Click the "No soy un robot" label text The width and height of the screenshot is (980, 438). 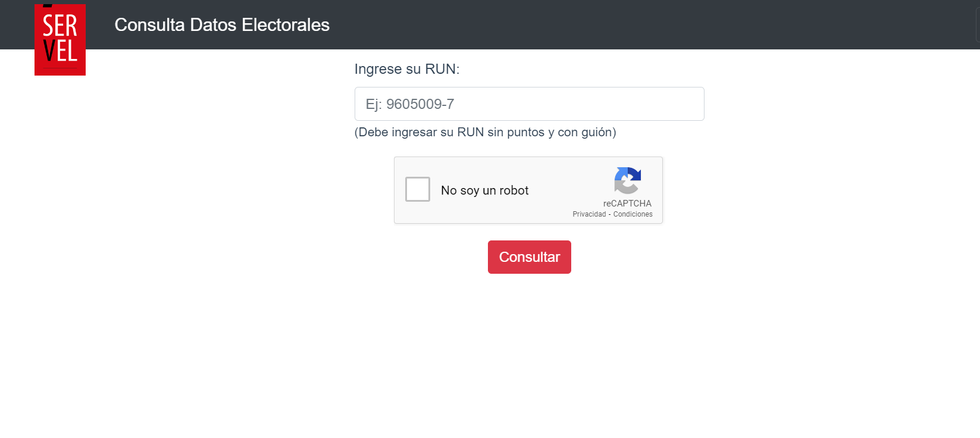click(x=484, y=190)
